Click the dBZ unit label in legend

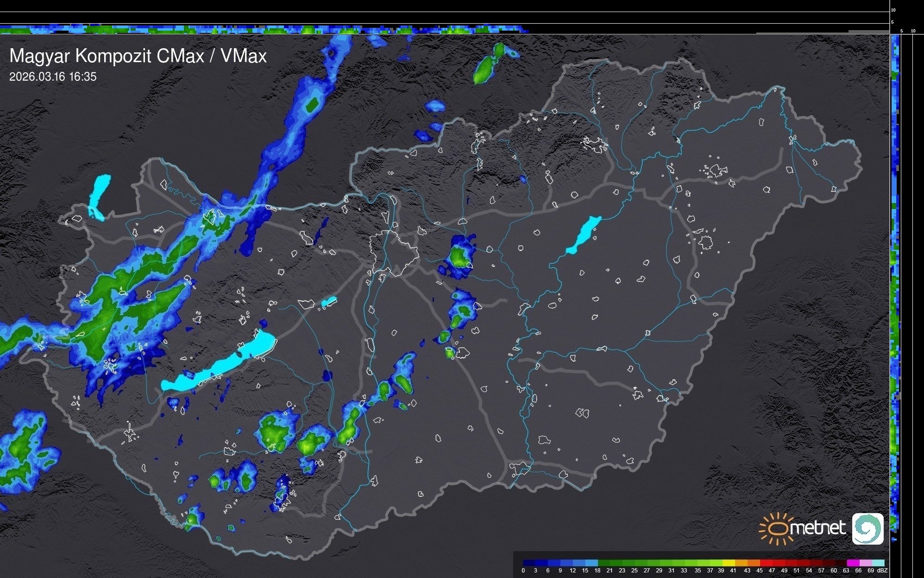point(883,571)
